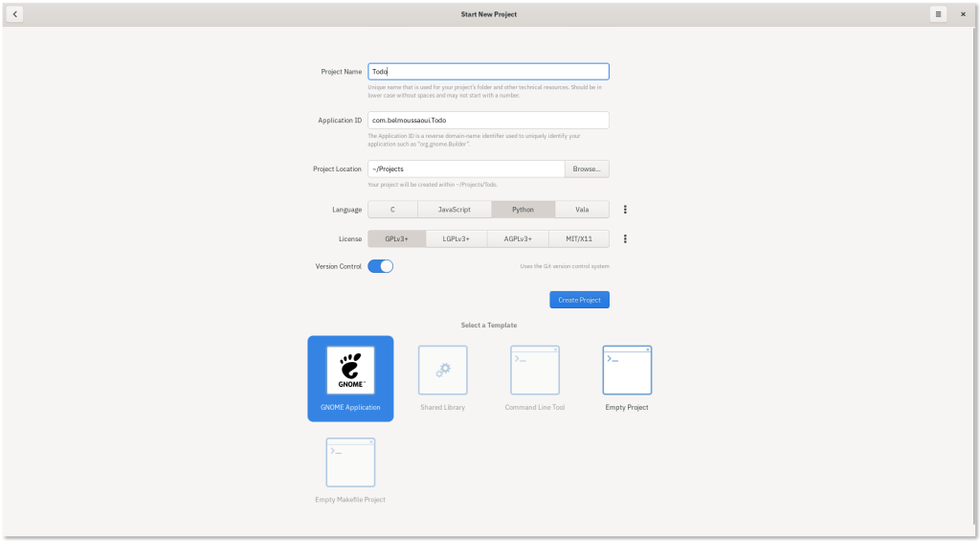This screenshot has height=541, width=980.
Task: Show more languages via three-dot button
Action: tap(625, 210)
